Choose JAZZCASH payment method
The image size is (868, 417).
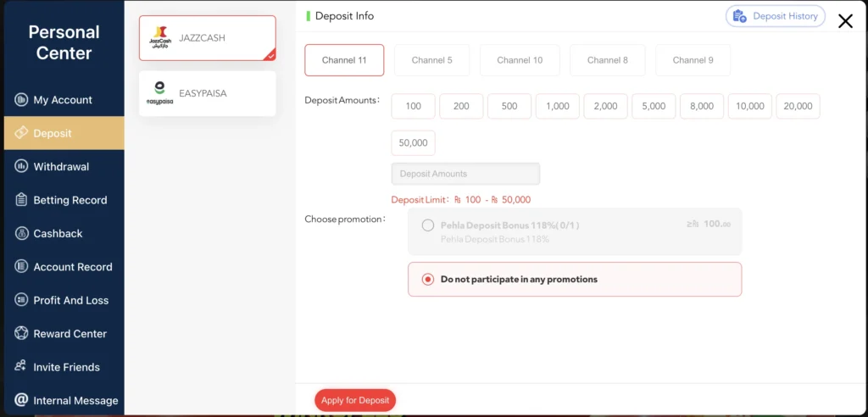[x=208, y=37]
